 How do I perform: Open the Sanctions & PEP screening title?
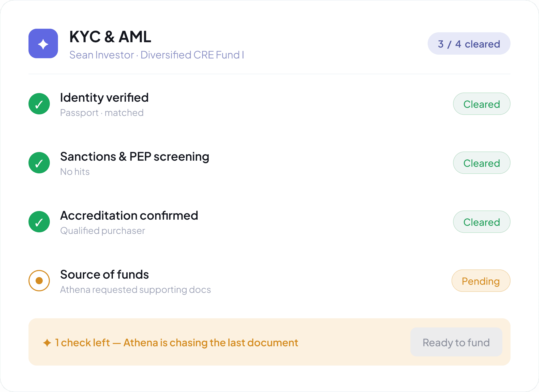point(134,157)
